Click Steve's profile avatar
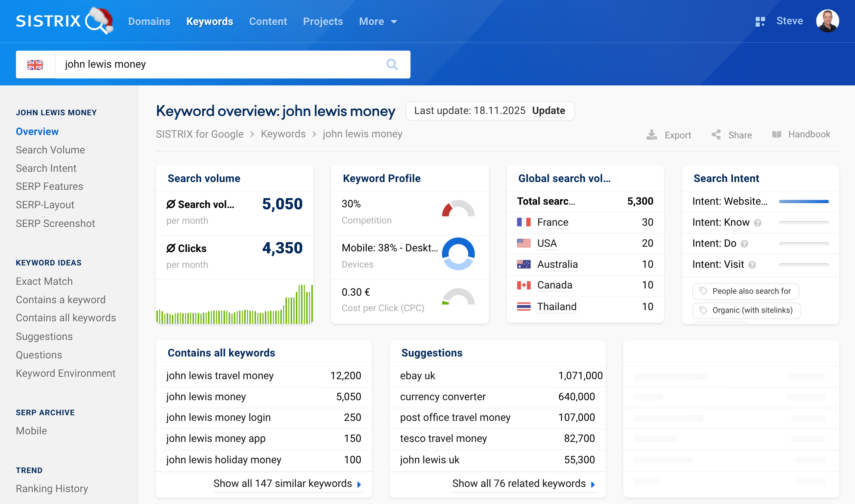 coord(827,21)
